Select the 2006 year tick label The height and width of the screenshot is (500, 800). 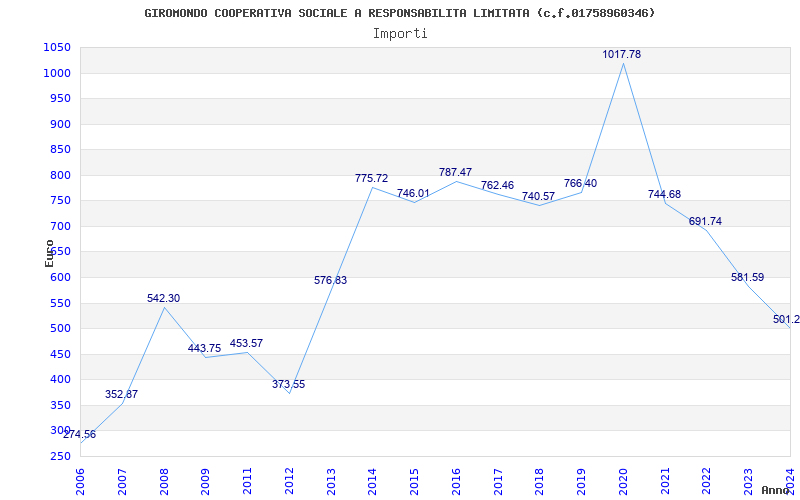coord(80,481)
